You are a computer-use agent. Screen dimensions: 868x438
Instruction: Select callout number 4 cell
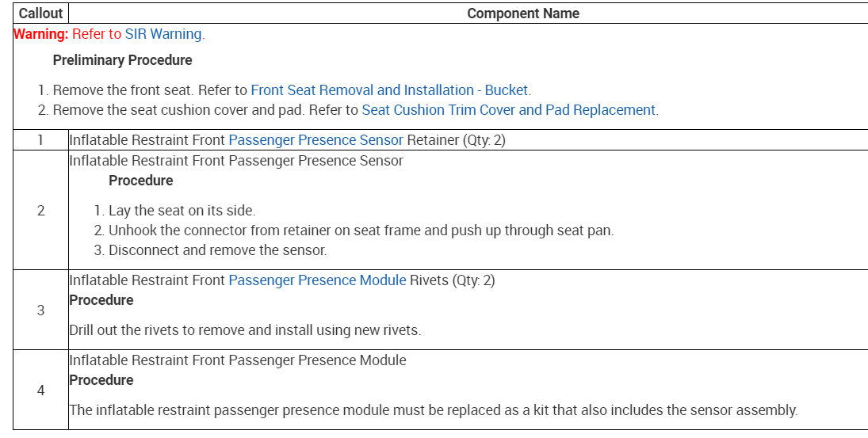40,390
